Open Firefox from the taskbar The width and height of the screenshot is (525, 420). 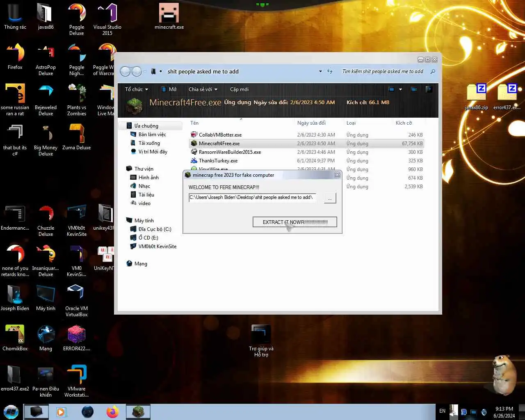(112, 412)
